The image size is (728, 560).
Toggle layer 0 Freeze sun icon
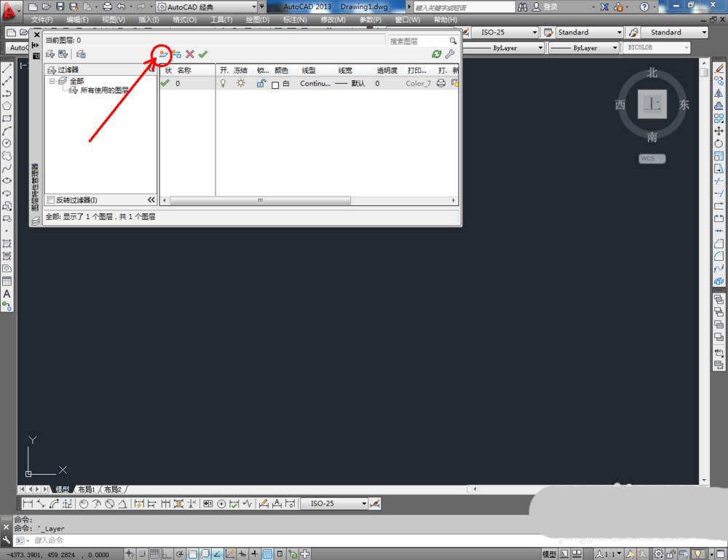[240, 84]
